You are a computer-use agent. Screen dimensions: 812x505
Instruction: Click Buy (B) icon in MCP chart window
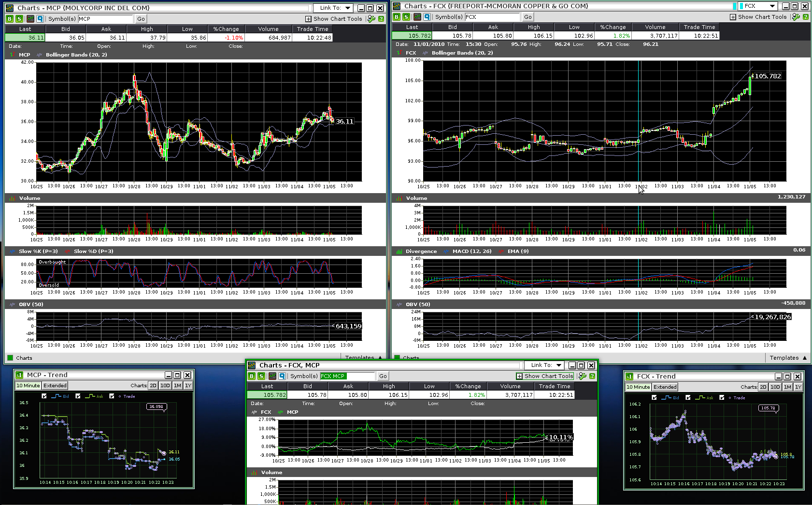tap(10, 19)
